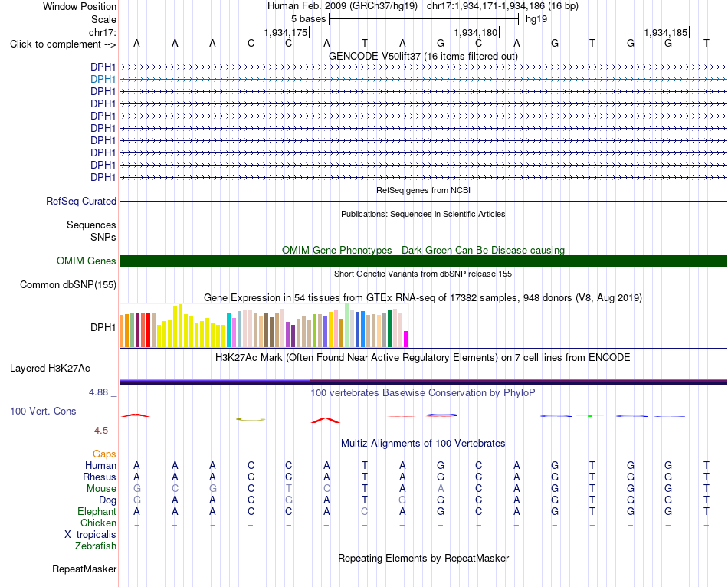Screen dimensions: 728x587
Task: Click the RepeatMasker track label
Action: click(x=84, y=569)
